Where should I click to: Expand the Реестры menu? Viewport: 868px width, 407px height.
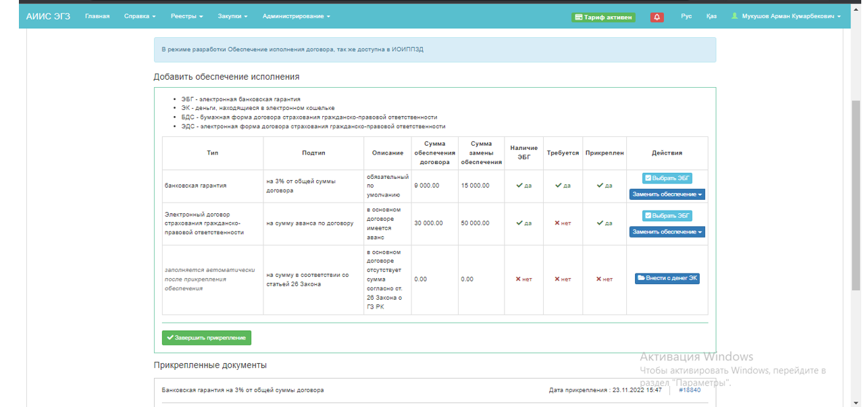(x=186, y=16)
